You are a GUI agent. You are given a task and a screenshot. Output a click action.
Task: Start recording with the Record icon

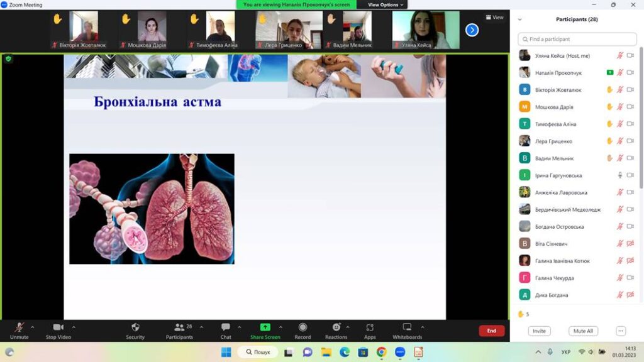303,327
